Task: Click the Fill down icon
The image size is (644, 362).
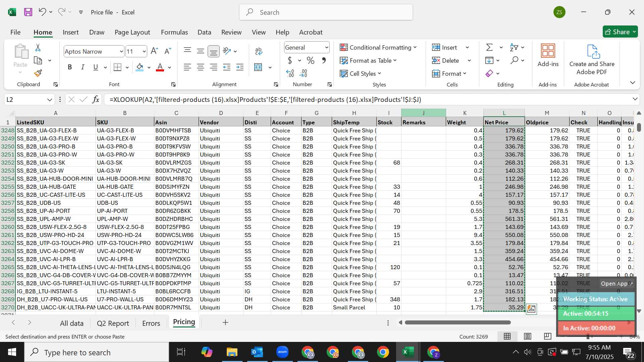Action: pos(489,60)
